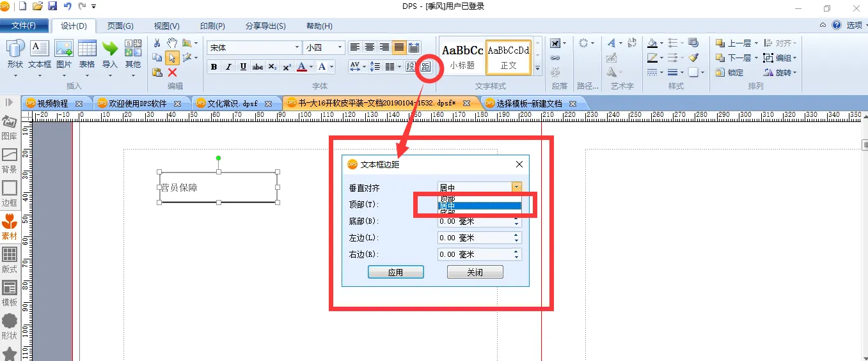
Task: Open the 垂直对齐 dropdown arrow in dialog
Action: [517, 187]
